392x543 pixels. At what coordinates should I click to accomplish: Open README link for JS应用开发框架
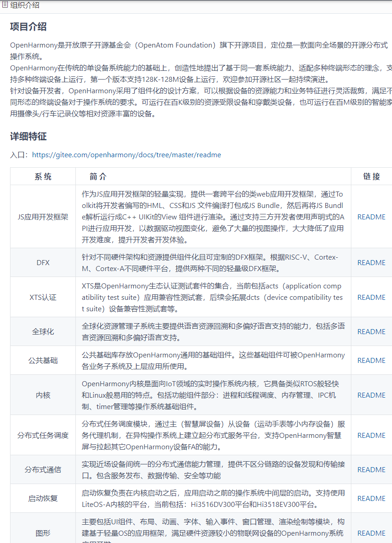(x=371, y=217)
